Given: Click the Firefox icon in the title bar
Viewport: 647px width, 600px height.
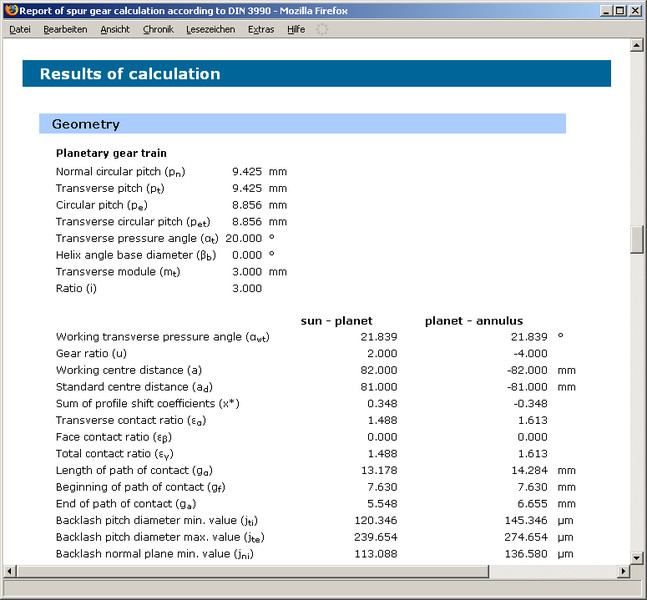Looking at the screenshot, I should pos(11,10).
